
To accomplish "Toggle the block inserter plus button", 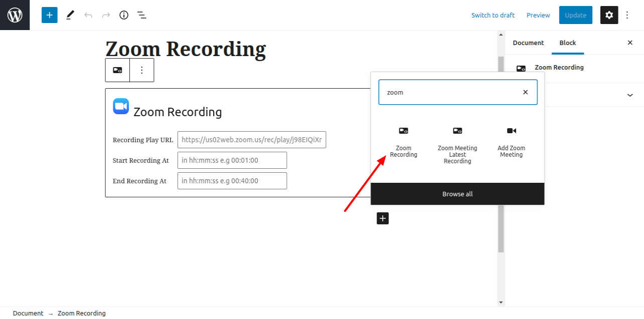I will tap(50, 15).
